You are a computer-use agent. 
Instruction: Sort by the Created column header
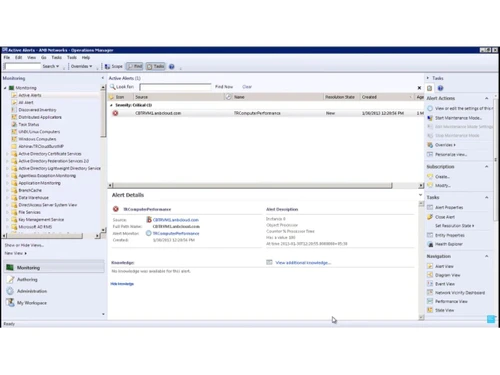[x=387, y=97]
